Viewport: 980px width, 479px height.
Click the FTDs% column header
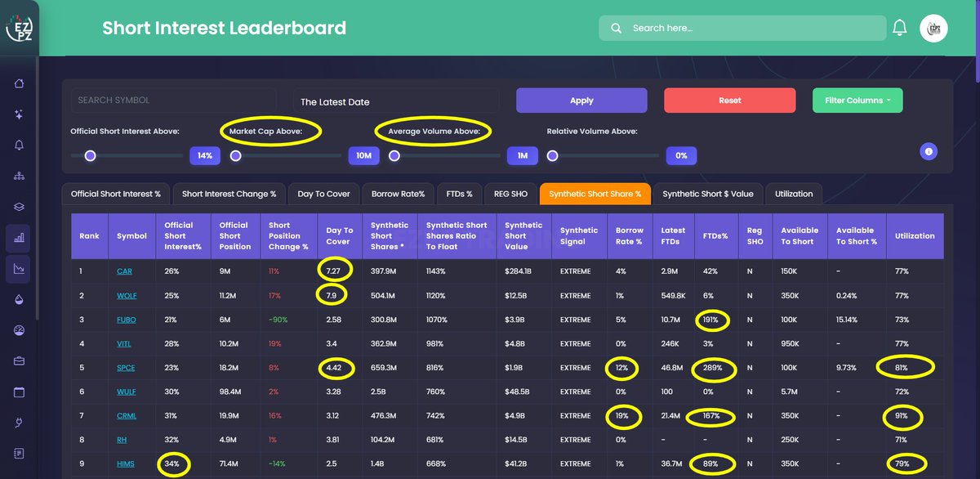tap(715, 236)
